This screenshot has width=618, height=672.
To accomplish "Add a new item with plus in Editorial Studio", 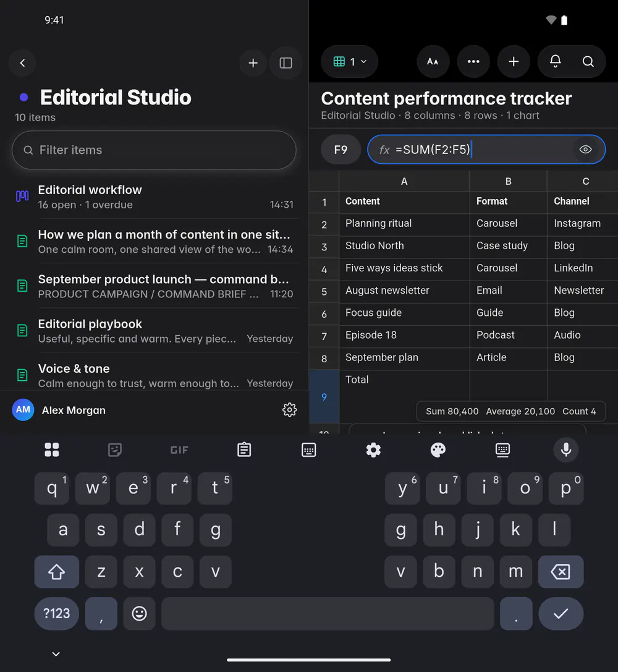I will coord(253,63).
